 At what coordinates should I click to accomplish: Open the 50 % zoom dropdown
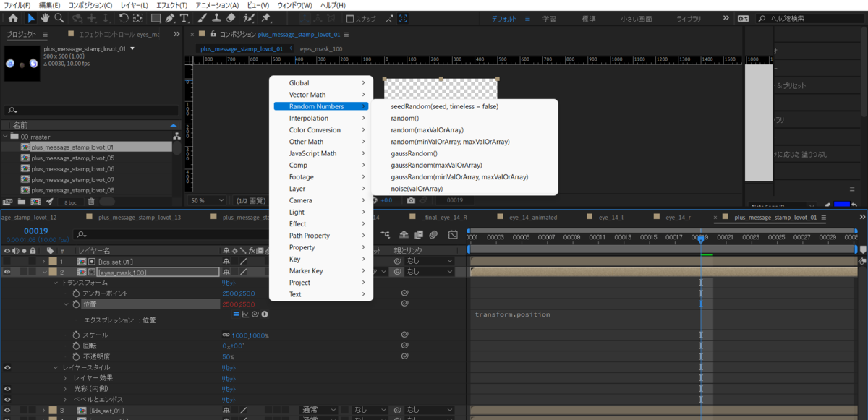207,200
